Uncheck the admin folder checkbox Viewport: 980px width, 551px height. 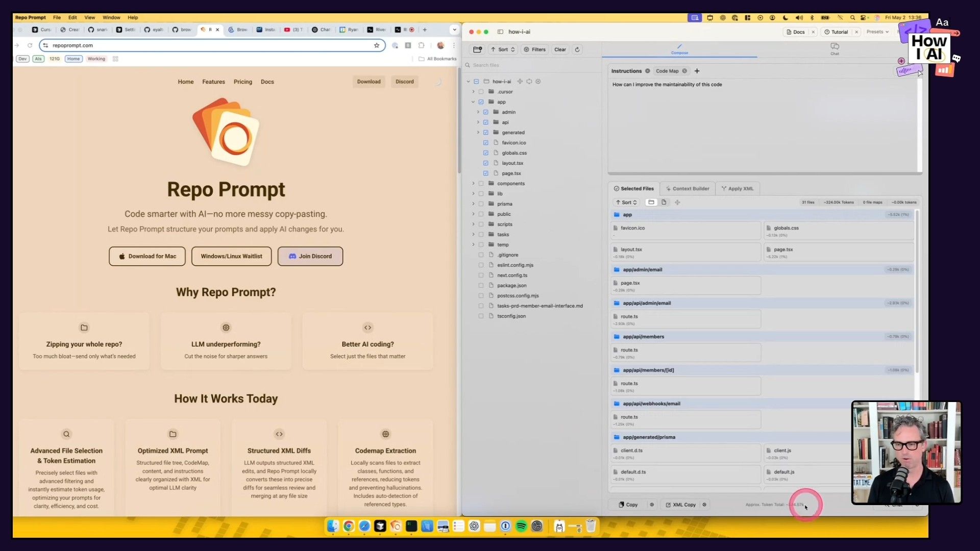click(x=486, y=112)
